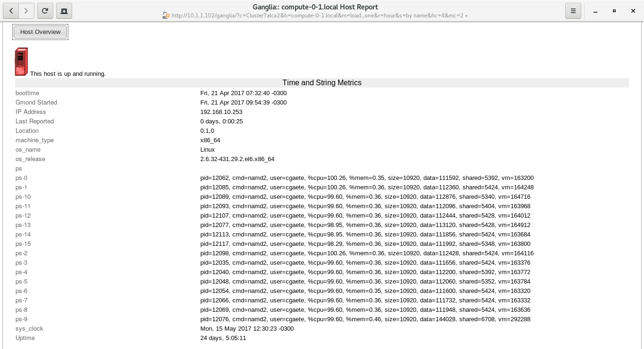Screen dimensions: 644x349
Task: Click the insecure lock icon beside the URL
Action: pos(165,16)
